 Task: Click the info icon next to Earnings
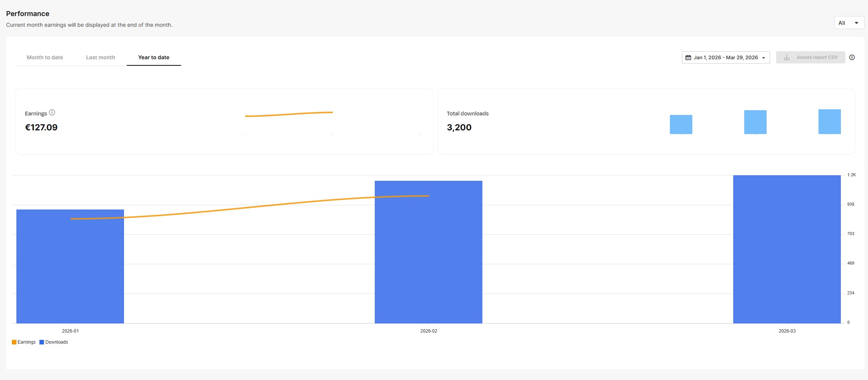(52, 113)
